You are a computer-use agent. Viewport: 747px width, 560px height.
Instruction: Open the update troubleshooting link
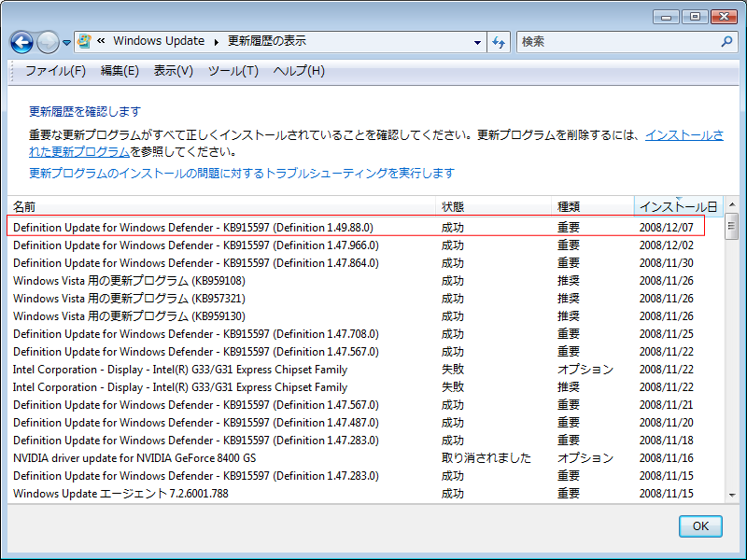click(x=242, y=174)
